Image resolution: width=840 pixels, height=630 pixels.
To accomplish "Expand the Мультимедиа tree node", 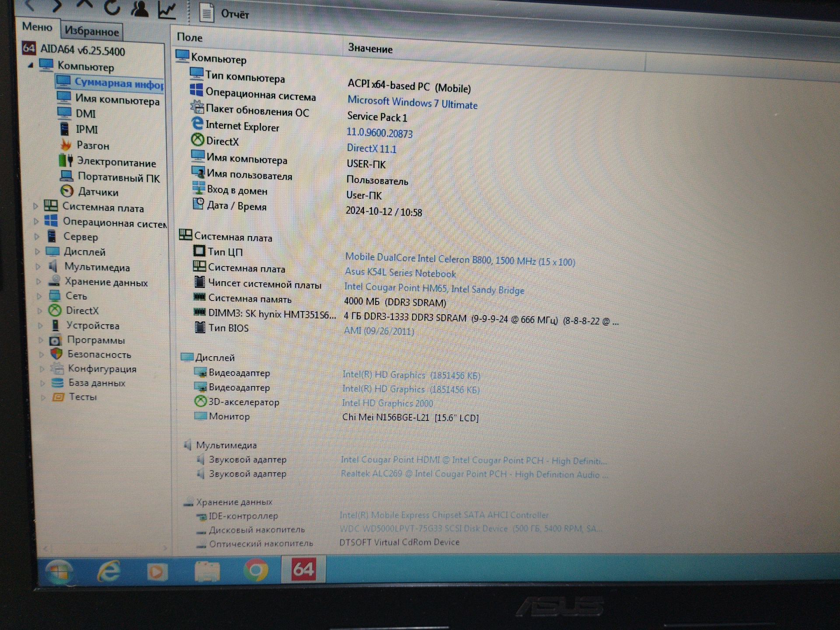I will point(38,266).
